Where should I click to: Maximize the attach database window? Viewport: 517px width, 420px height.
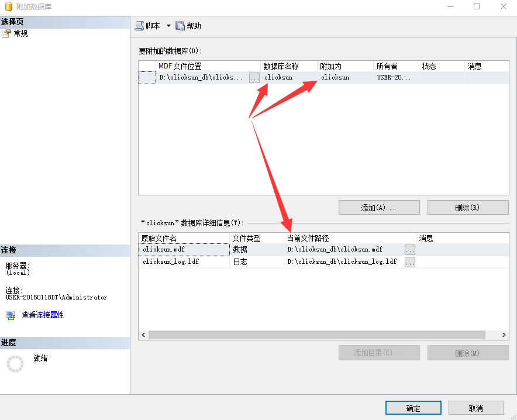477,6
